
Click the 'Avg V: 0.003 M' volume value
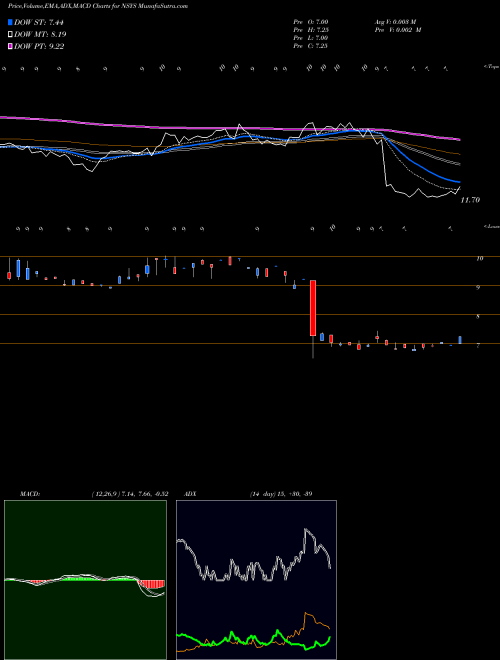click(395, 22)
